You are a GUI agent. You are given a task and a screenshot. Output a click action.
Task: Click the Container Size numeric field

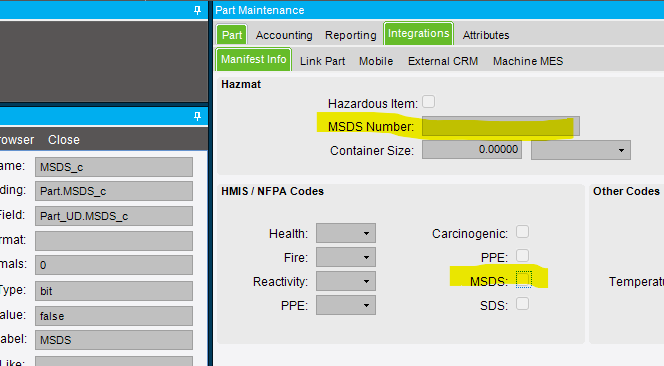(x=472, y=150)
